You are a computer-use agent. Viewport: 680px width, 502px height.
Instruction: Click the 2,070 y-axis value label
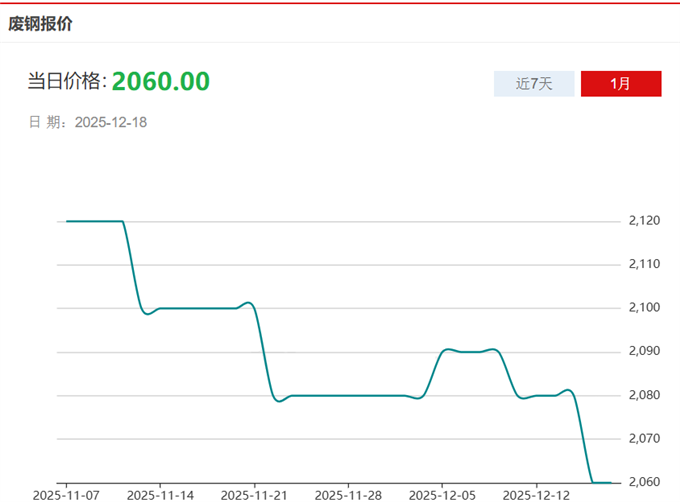coord(645,439)
